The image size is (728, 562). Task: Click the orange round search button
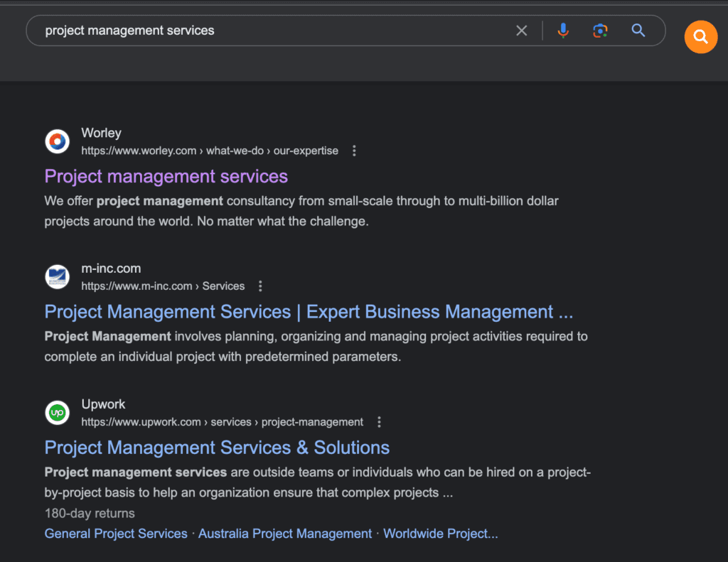tap(700, 37)
